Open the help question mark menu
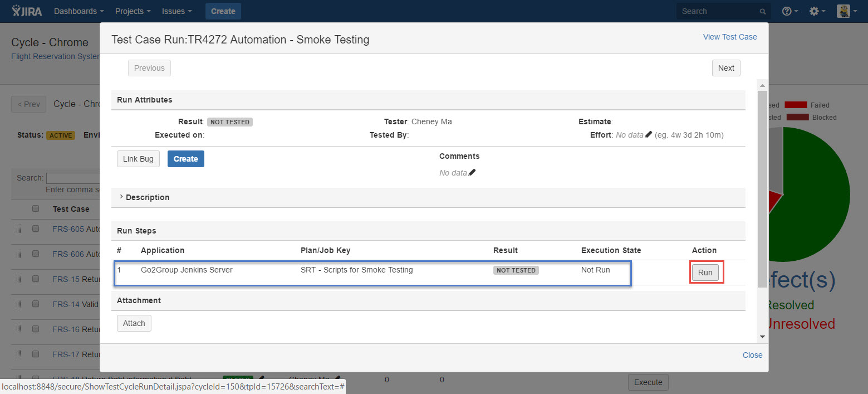 (789, 11)
